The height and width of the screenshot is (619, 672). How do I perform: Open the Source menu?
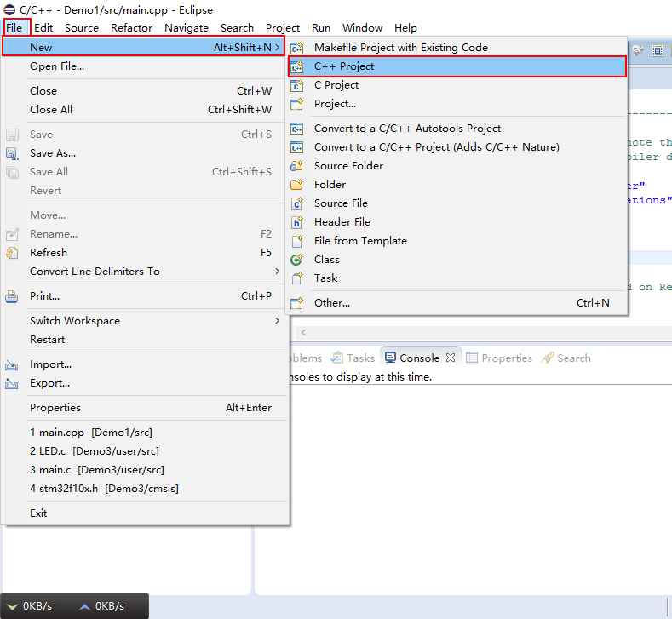pos(82,28)
